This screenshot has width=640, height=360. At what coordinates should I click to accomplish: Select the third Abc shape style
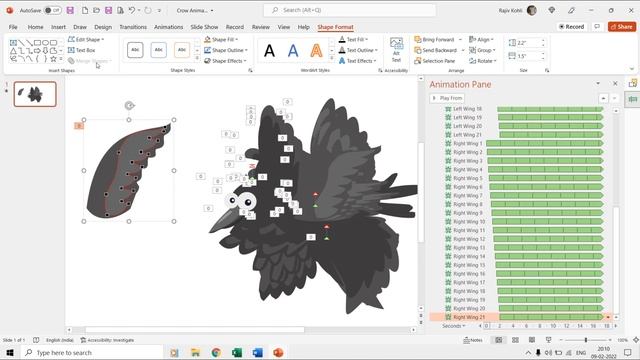click(182, 50)
